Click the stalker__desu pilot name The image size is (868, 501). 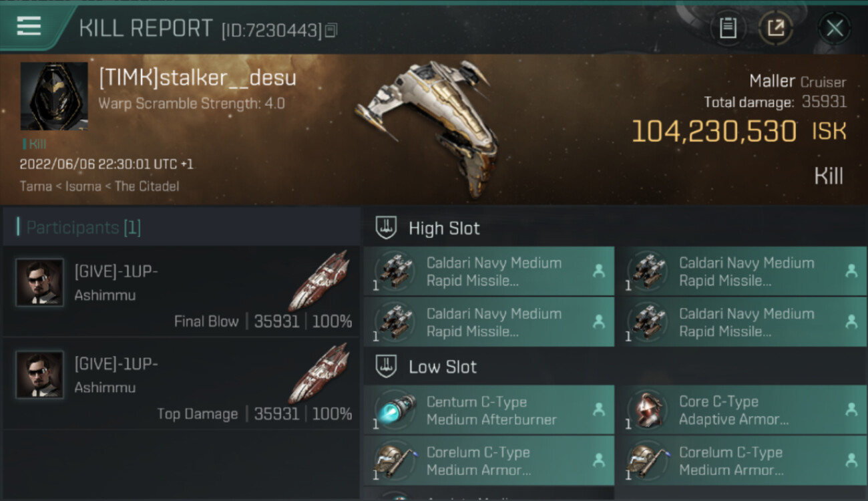(198, 78)
